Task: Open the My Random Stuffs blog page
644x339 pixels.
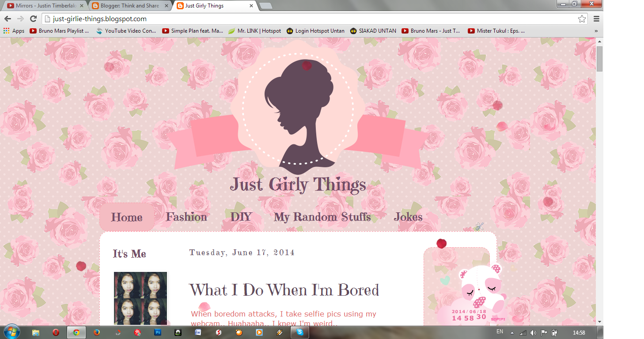Action: pyautogui.click(x=322, y=217)
